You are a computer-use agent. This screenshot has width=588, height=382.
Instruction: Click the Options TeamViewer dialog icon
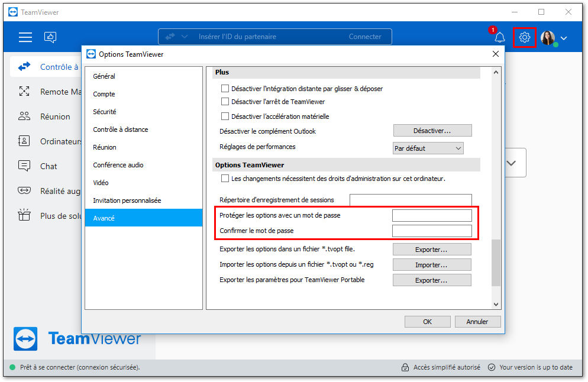click(91, 54)
